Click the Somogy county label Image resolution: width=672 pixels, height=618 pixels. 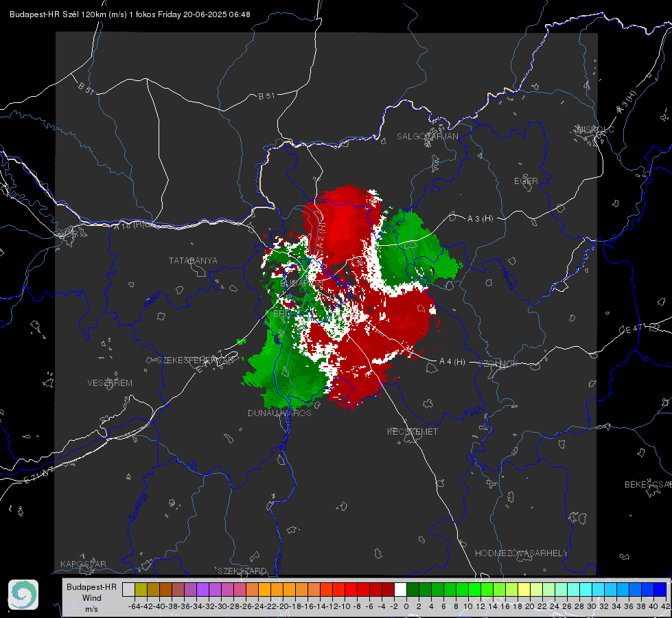[137, 507]
